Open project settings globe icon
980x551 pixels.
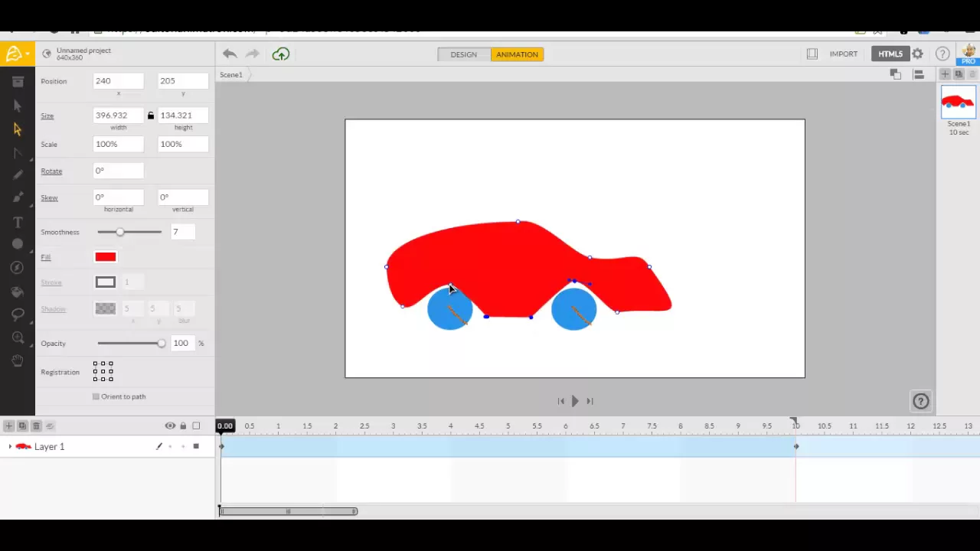[47, 54]
